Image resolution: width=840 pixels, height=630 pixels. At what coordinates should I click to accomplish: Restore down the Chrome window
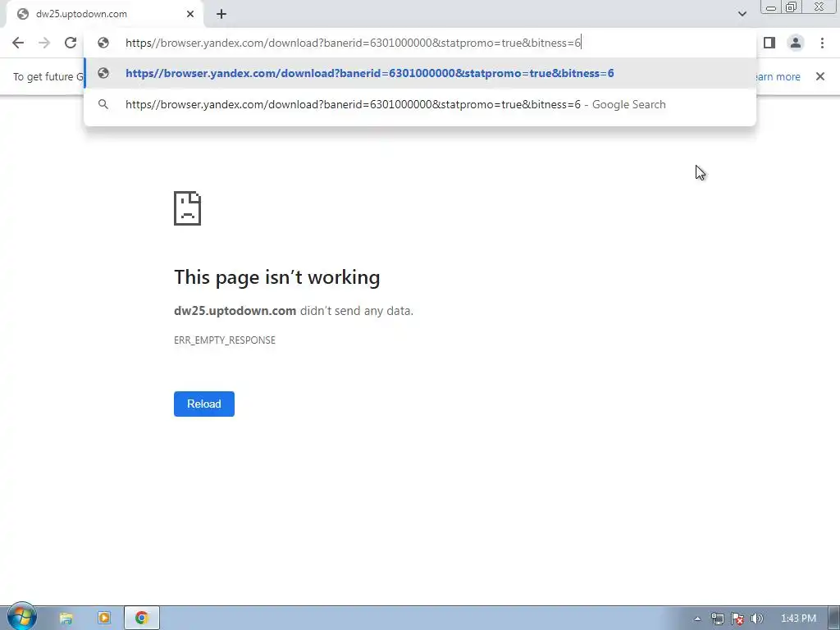791,7
